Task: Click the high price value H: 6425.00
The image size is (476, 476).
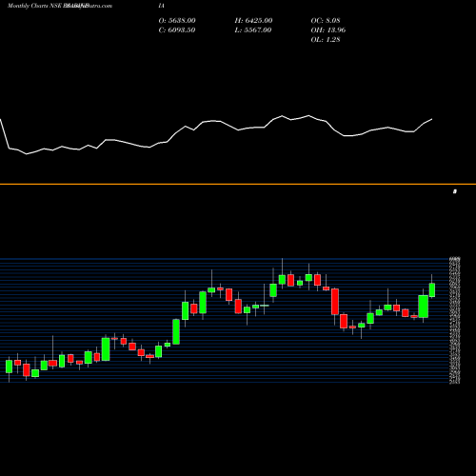Action: [253, 21]
